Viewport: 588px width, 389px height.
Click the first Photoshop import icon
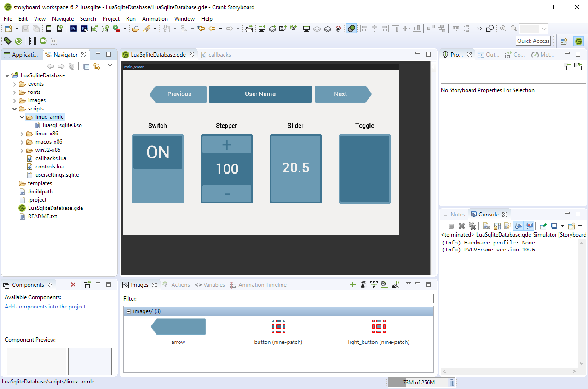(x=74, y=29)
